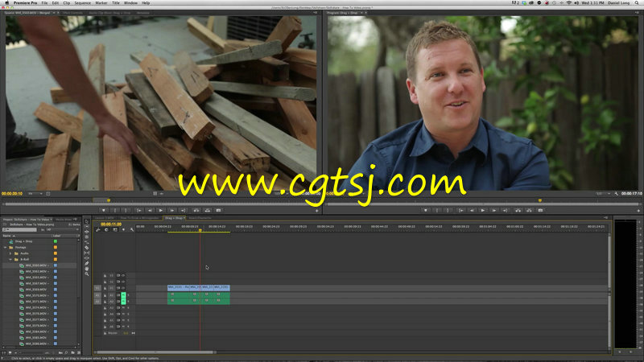This screenshot has width=644, height=362.
Task: Click the macOS Spotlight search icon
Action: [x=637, y=2]
